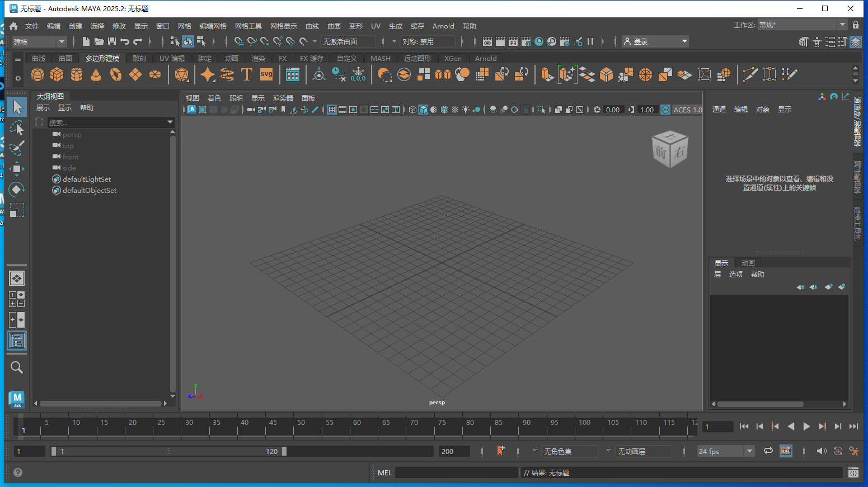Select the Move tool in the toolbox
Screen dimensions: 868x487
(x=17, y=168)
